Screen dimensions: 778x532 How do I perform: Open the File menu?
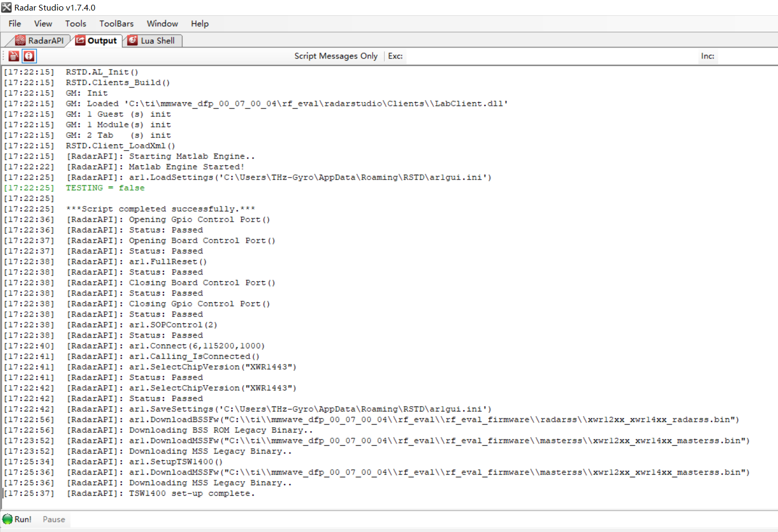click(15, 24)
